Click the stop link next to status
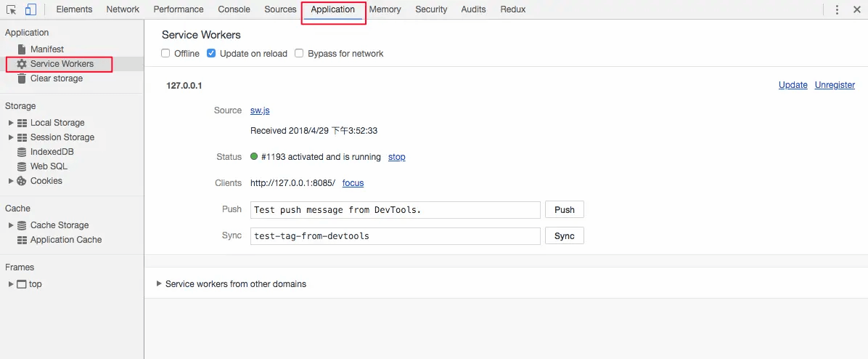This screenshot has width=868, height=359. tap(396, 157)
